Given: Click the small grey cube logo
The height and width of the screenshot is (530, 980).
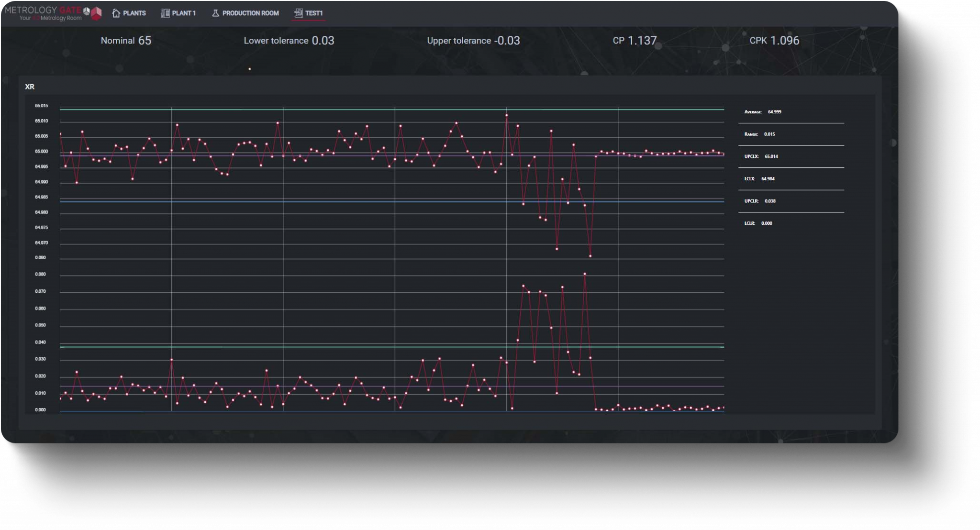Looking at the screenshot, I should pos(87,11).
